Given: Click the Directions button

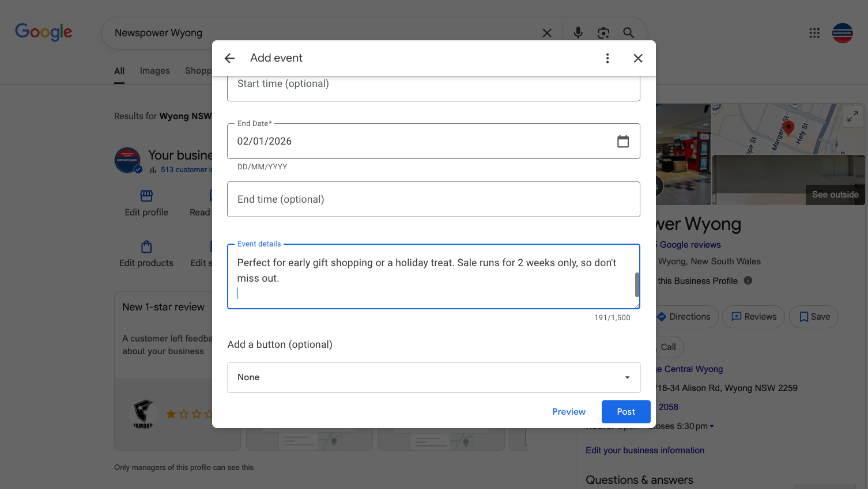Looking at the screenshot, I should (x=685, y=317).
